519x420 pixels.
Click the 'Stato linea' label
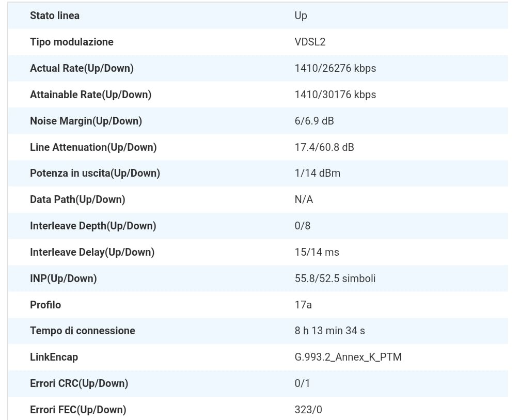[55, 15]
